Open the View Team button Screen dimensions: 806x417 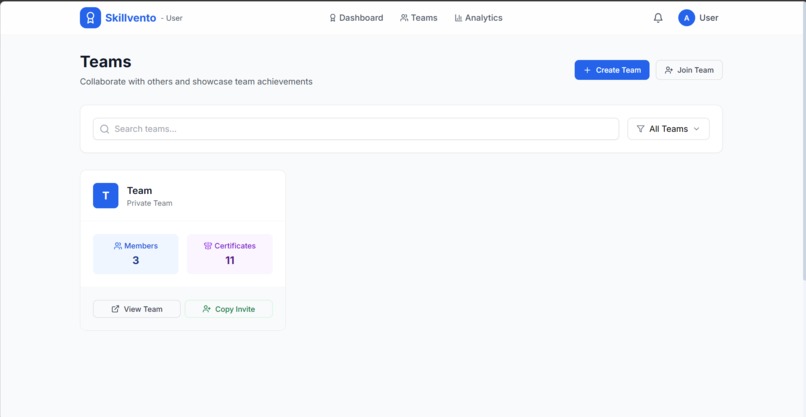[137, 309]
